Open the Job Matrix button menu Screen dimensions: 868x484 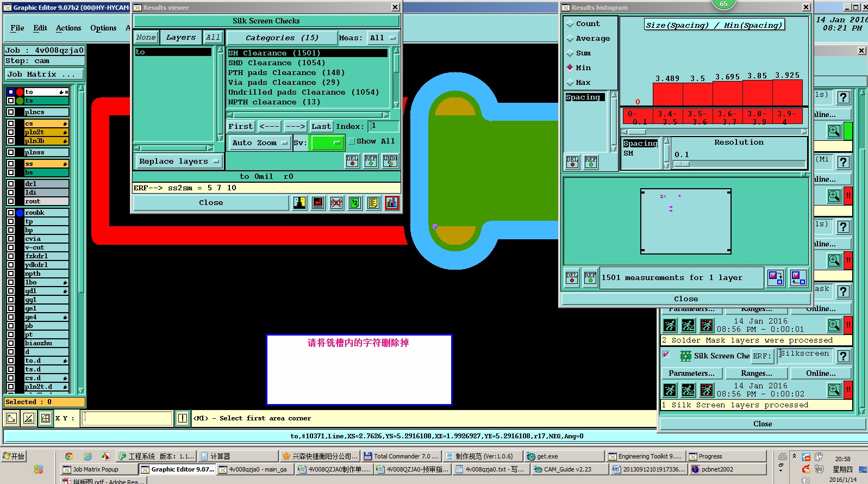45,74
